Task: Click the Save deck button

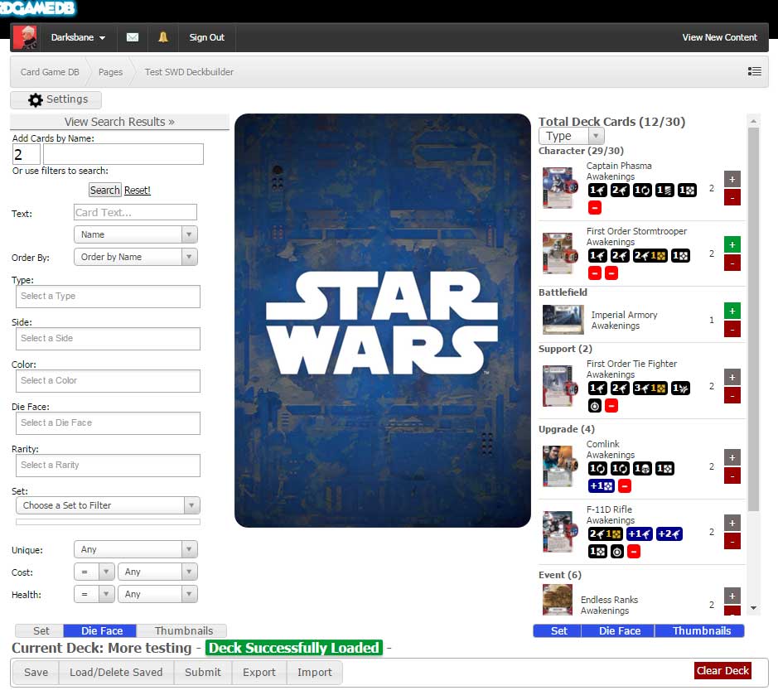Action: (x=36, y=672)
